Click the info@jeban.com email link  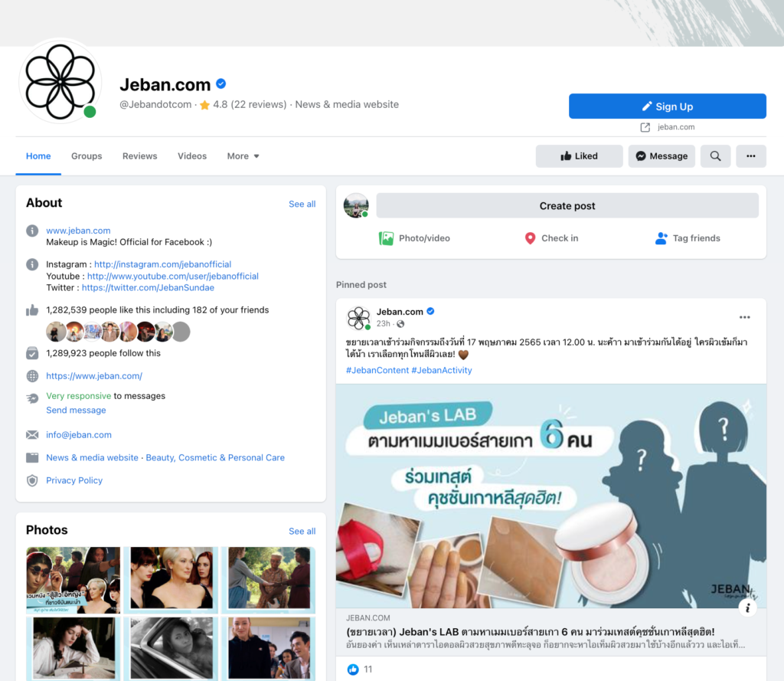click(x=79, y=435)
